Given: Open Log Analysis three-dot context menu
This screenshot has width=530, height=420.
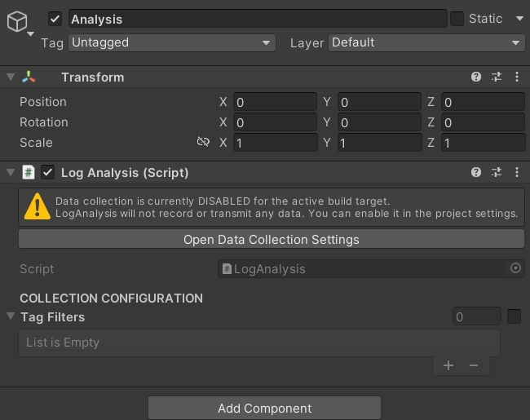Looking at the screenshot, I should [516, 172].
